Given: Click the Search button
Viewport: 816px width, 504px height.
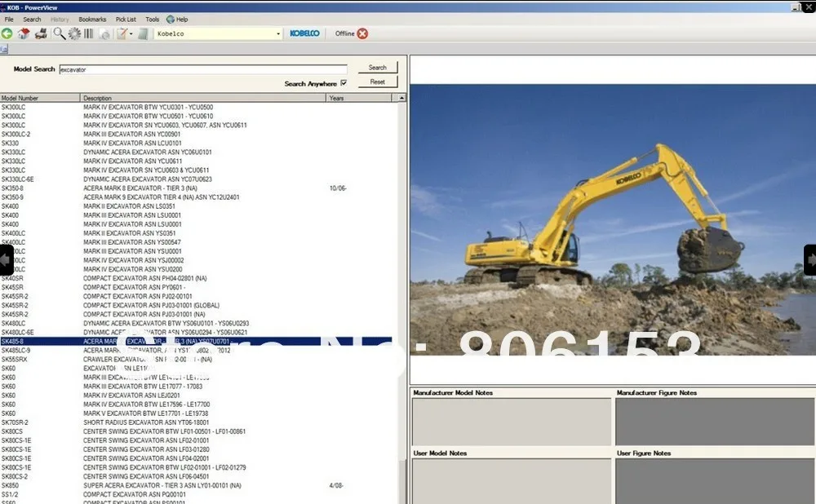Looking at the screenshot, I should pyautogui.click(x=377, y=68).
